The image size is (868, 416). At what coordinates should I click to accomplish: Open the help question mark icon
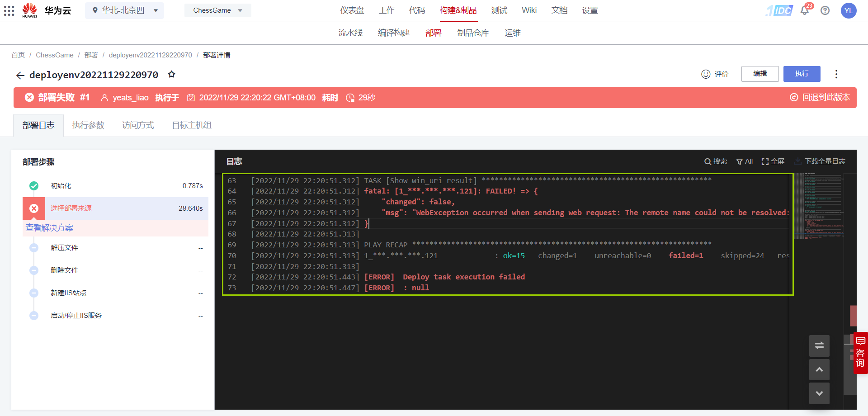825,10
